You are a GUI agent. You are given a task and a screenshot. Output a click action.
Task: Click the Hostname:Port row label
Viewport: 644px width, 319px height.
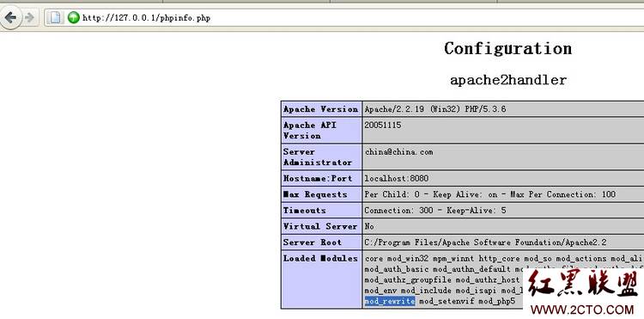318,178
